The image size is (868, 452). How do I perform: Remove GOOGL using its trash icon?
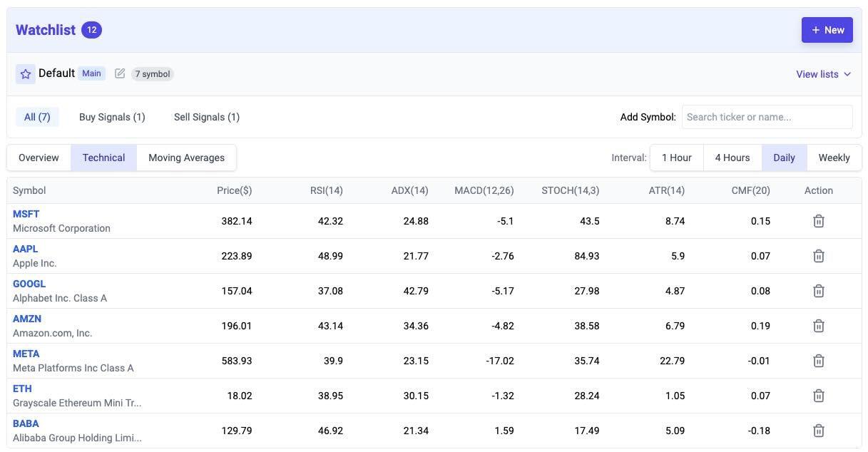[x=818, y=291]
